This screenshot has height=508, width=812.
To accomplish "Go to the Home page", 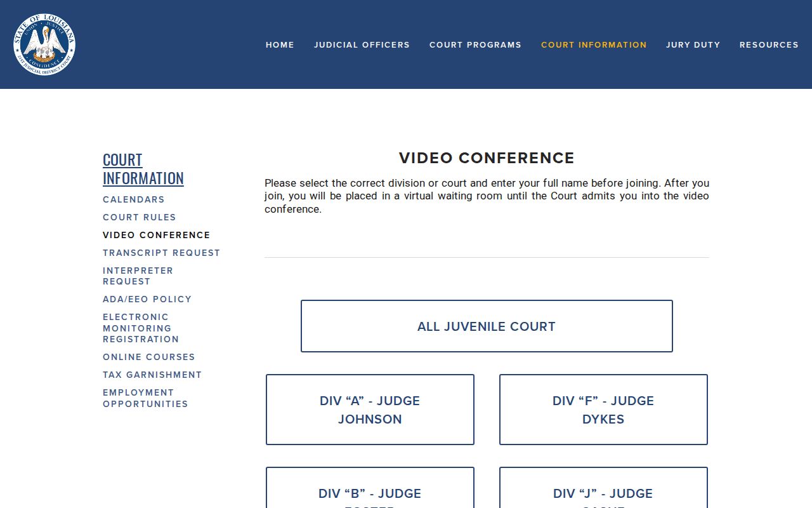I will coord(280,45).
